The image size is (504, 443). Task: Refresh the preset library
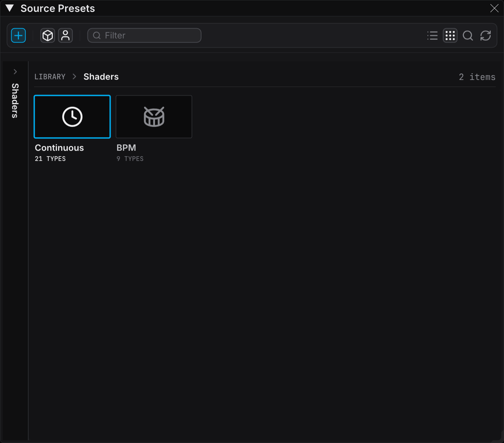(x=486, y=35)
